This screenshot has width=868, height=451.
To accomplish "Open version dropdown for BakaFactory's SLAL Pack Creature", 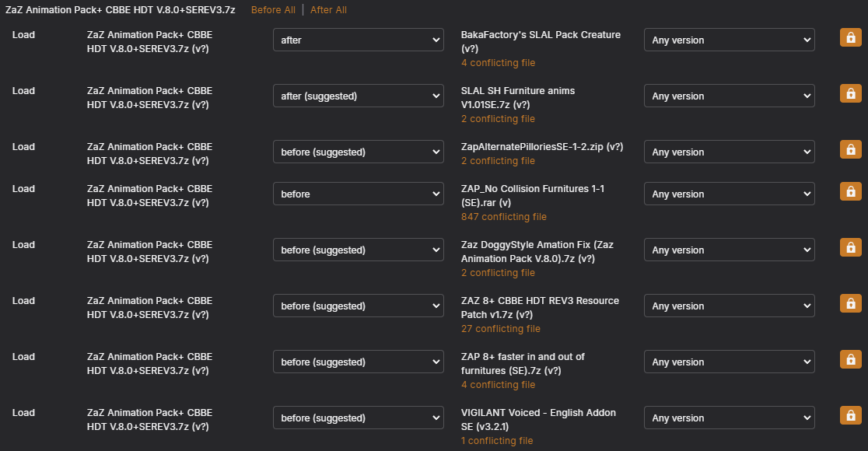I will pos(729,40).
